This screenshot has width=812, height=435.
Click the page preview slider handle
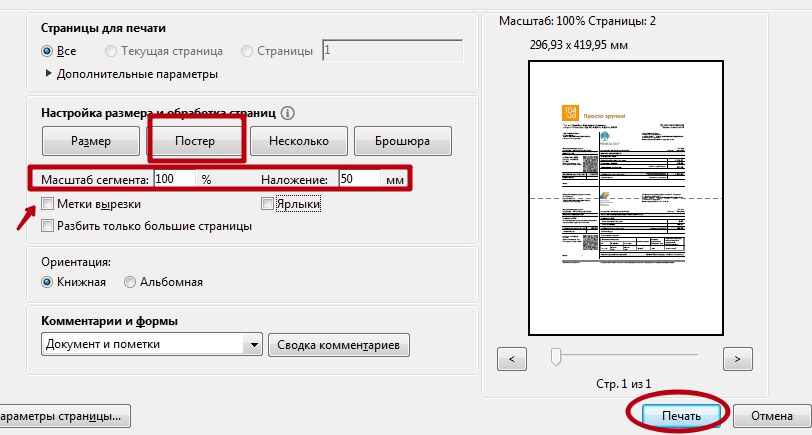pos(556,356)
